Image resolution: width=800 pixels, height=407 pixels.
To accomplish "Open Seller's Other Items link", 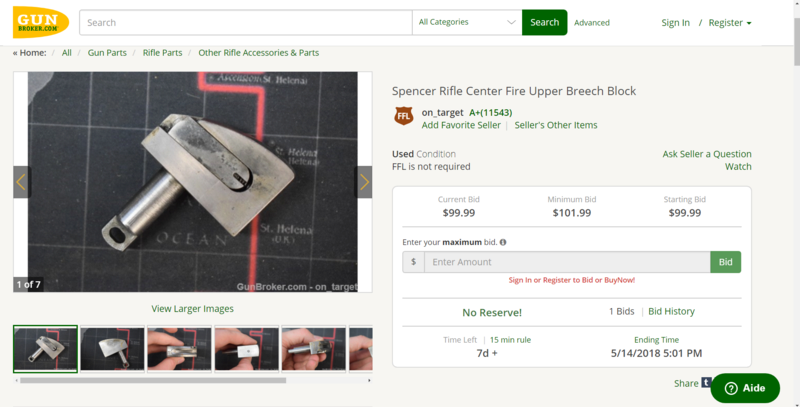I will (556, 125).
